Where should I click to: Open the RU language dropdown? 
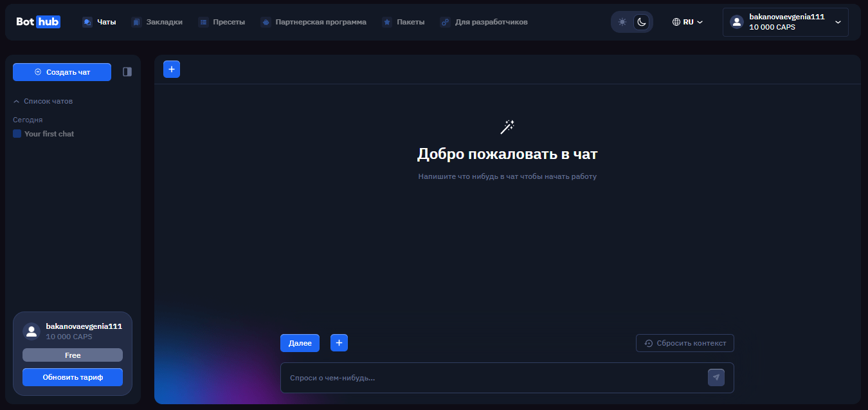click(x=687, y=22)
